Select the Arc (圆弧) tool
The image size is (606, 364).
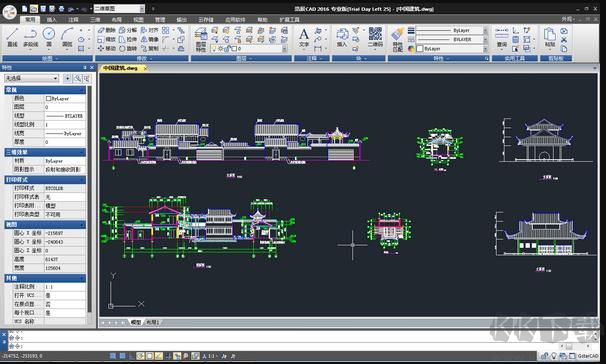point(67,37)
